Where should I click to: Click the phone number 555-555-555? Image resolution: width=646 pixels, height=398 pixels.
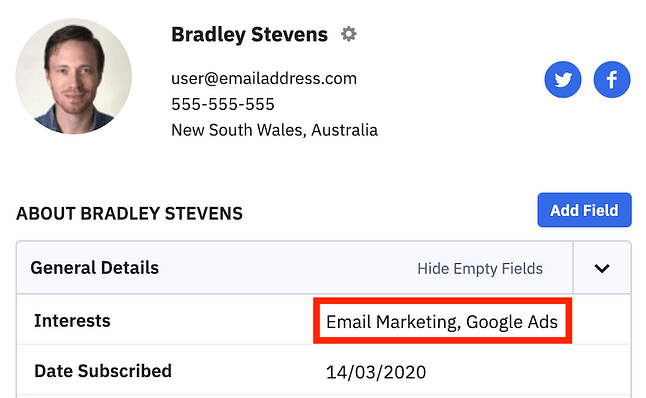223,104
